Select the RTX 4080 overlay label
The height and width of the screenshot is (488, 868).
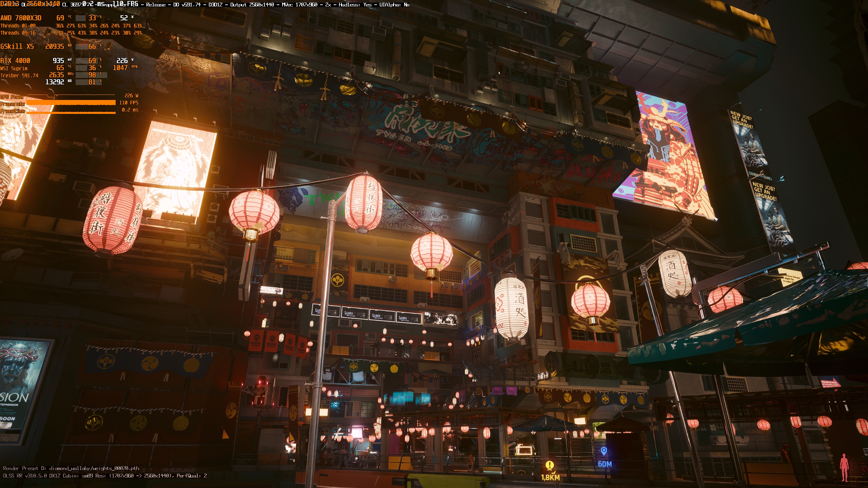coord(15,61)
